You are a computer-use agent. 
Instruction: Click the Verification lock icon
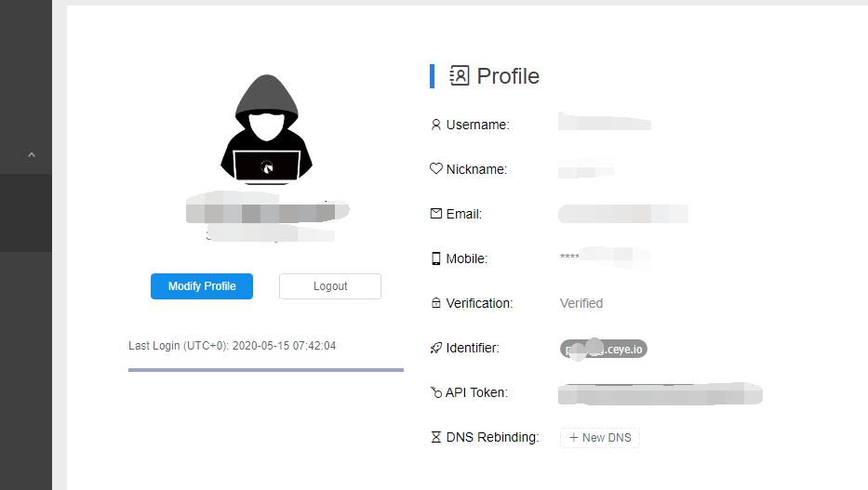pos(436,303)
